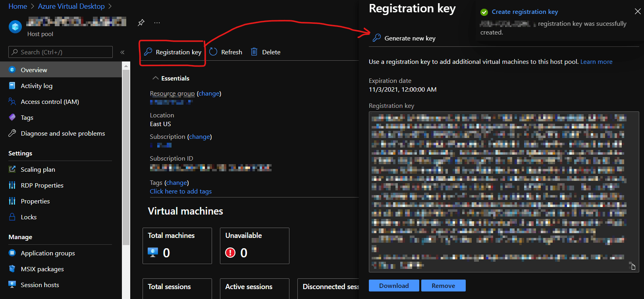Click the Activity log icon
The height and width of the screenshot is (299, 644).
(x=12, y=86)
